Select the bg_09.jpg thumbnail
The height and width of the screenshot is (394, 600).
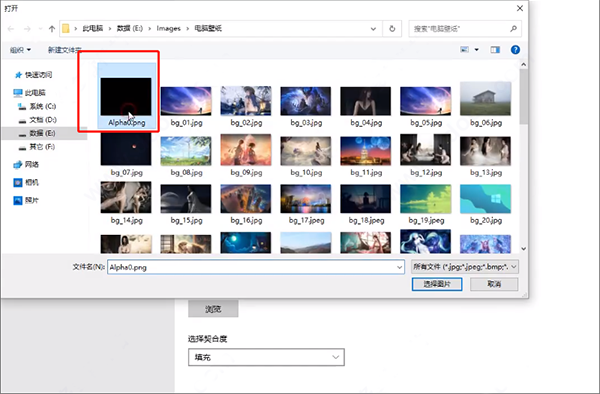(246, 150)
